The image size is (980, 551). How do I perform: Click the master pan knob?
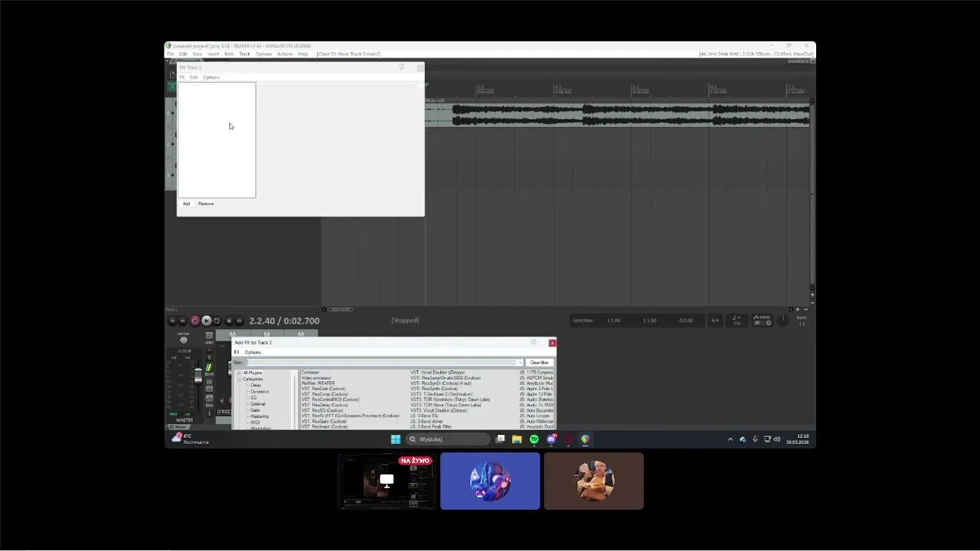pyautogui.click(x=184, y=341)
